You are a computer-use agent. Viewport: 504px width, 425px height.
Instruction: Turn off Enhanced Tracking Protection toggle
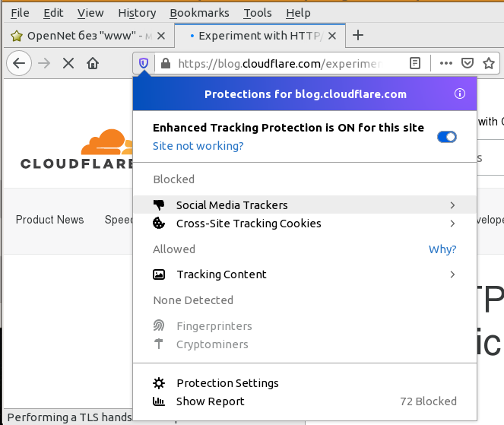coord(447,137)
